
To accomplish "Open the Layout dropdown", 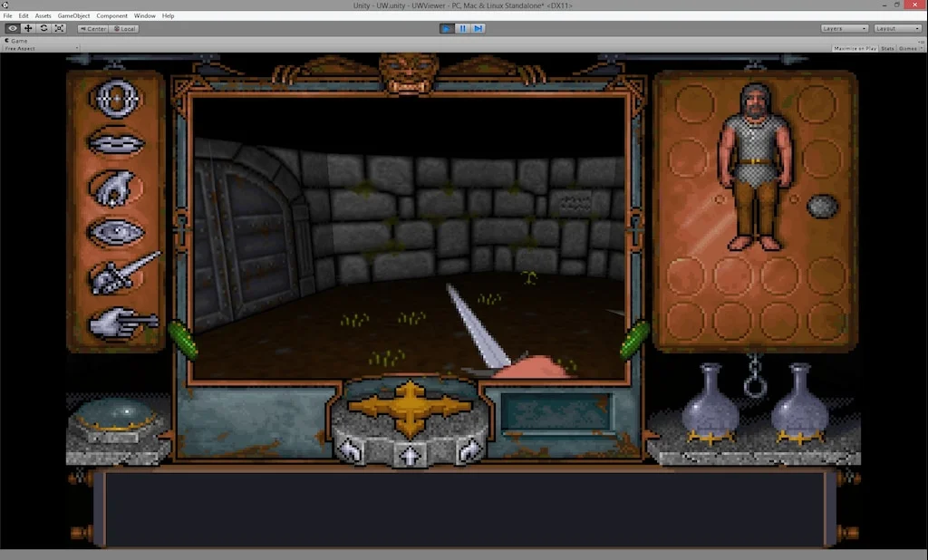I will pos(898,28).
